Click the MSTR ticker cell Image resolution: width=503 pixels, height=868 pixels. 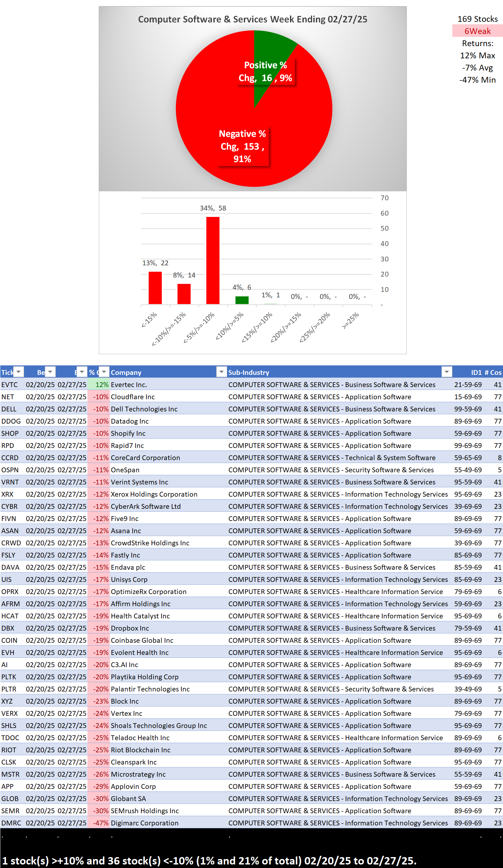coord(12,774)
